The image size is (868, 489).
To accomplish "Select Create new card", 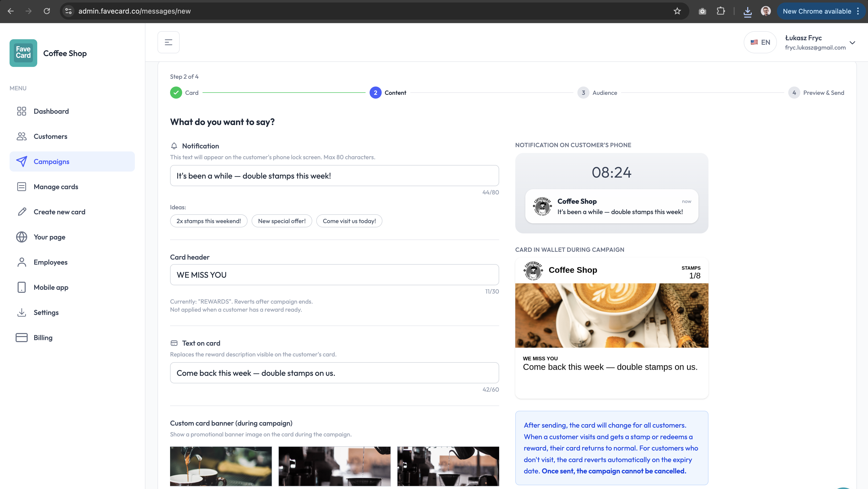I will 59,212.
